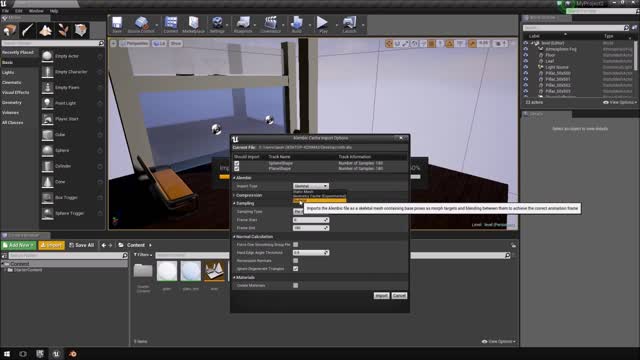Select Geometry Editing mode cube icon
640x360 pixels.
pos(81,30)
